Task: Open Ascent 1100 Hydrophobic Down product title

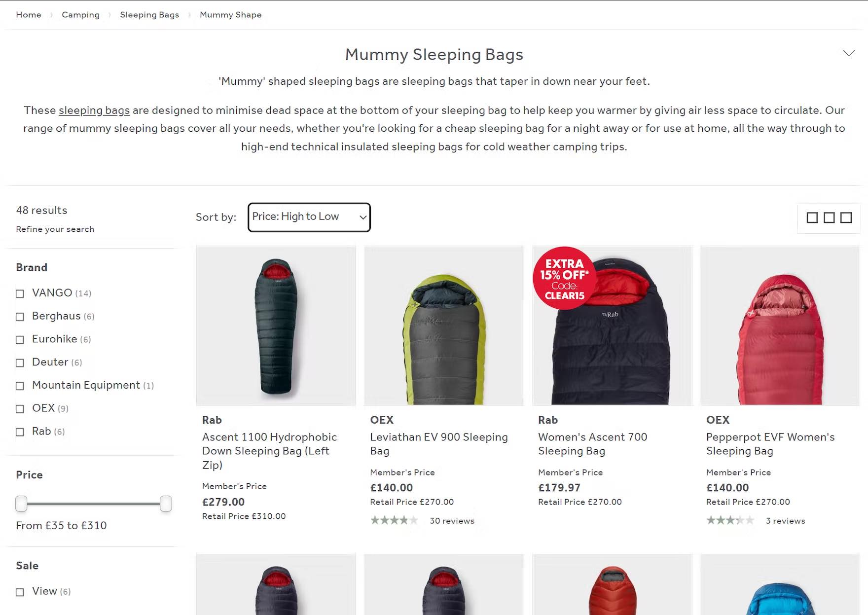Action: (x=269, y=451)
